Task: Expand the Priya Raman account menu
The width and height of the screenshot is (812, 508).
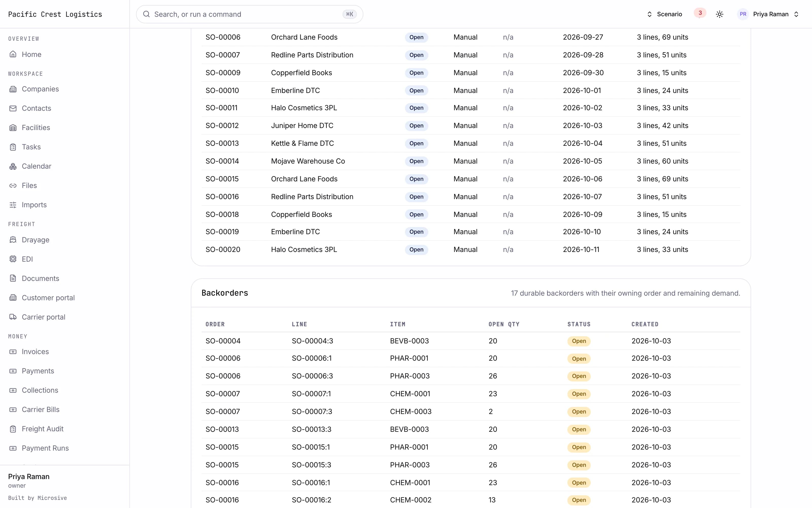Action: [768, 14]
